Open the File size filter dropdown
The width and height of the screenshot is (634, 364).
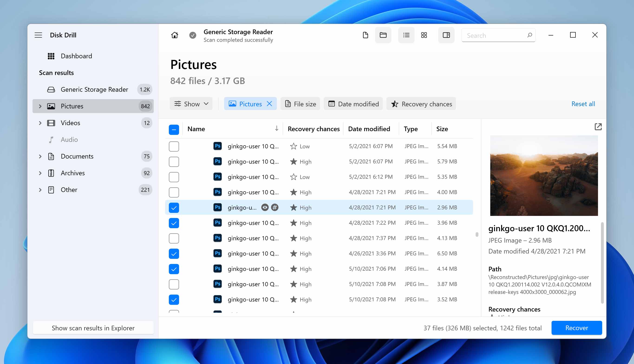[x=300, y=104]
